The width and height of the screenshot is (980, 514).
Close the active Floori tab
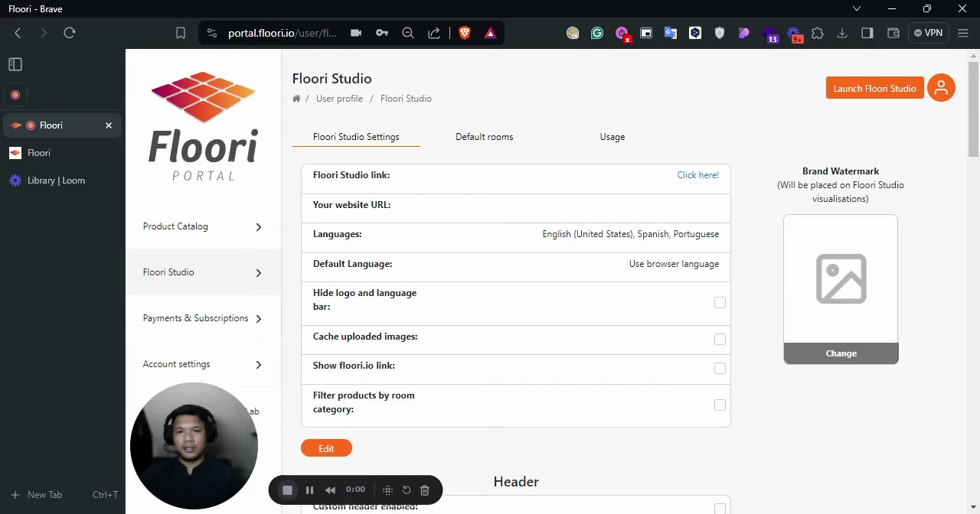click(x=109, y=125)
